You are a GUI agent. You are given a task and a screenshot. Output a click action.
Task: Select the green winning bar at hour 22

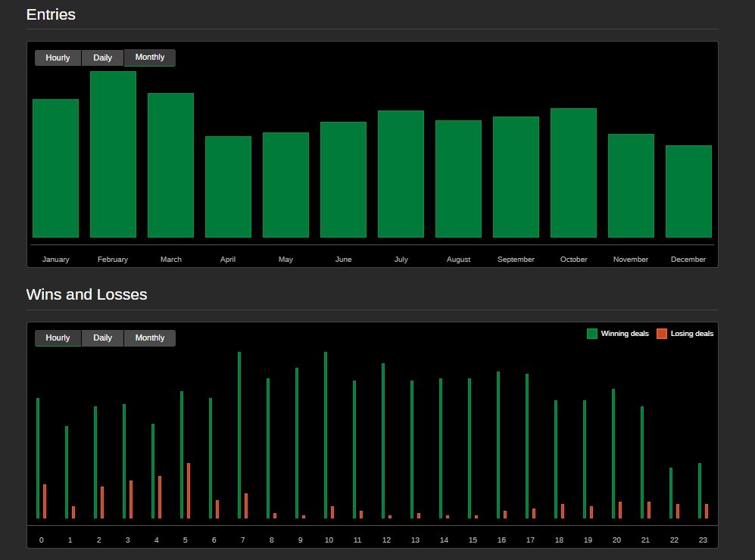[671, 493]
